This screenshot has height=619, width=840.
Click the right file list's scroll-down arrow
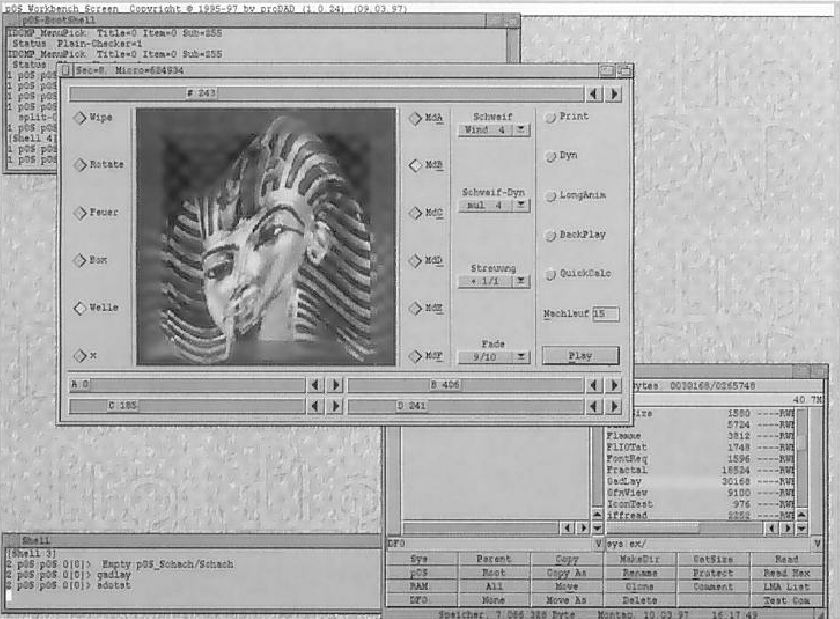pyautogui.click(x=801, y=528)
